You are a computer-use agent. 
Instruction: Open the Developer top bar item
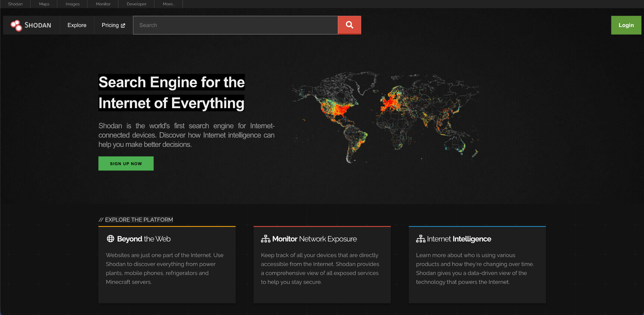coord(136,4)
